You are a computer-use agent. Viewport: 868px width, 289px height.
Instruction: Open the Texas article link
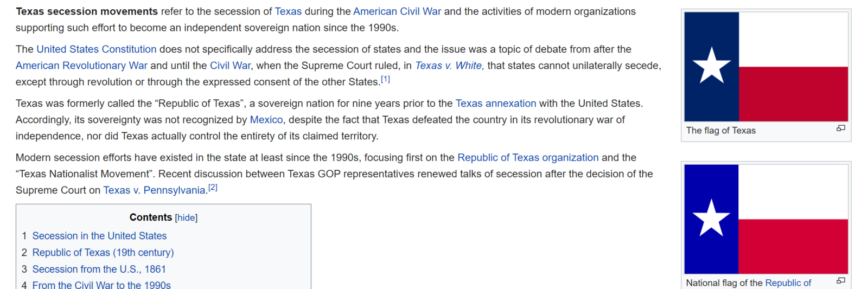point(288,11)
